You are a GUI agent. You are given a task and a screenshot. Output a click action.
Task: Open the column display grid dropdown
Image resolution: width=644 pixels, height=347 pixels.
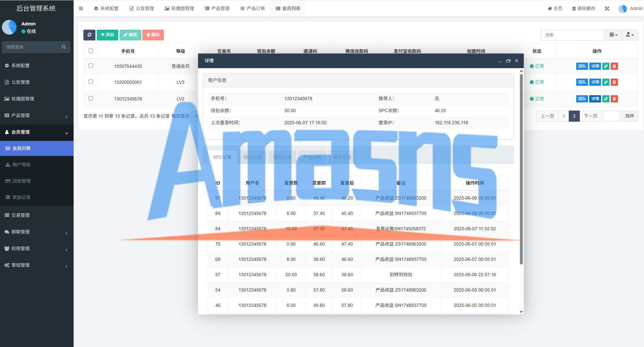pyautogui.click(x=613, y=35)
